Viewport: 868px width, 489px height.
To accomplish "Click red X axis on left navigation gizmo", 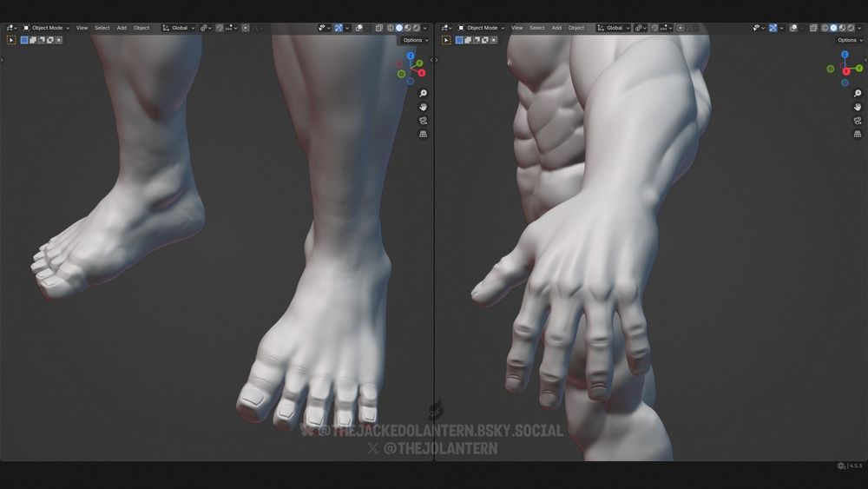I will pyautogui.click(x=422, y=73).
